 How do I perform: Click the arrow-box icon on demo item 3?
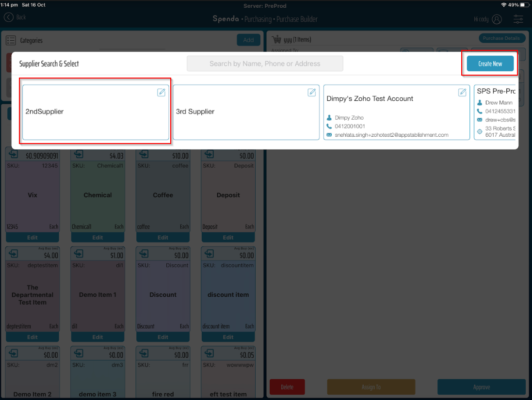[x=79, y=353]
